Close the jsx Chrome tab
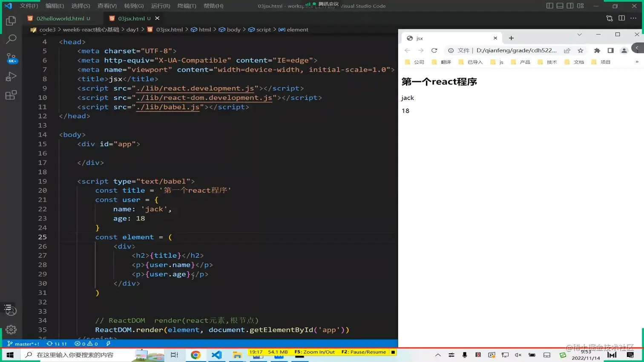This screenshot has height=362, width=644. pyautogui.click(x=495, y=38)
